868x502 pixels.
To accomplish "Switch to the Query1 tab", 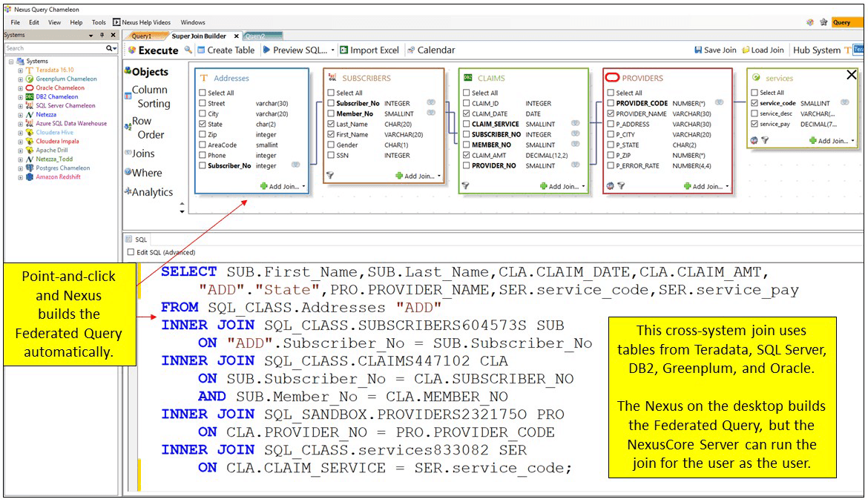I will [141, 36].
